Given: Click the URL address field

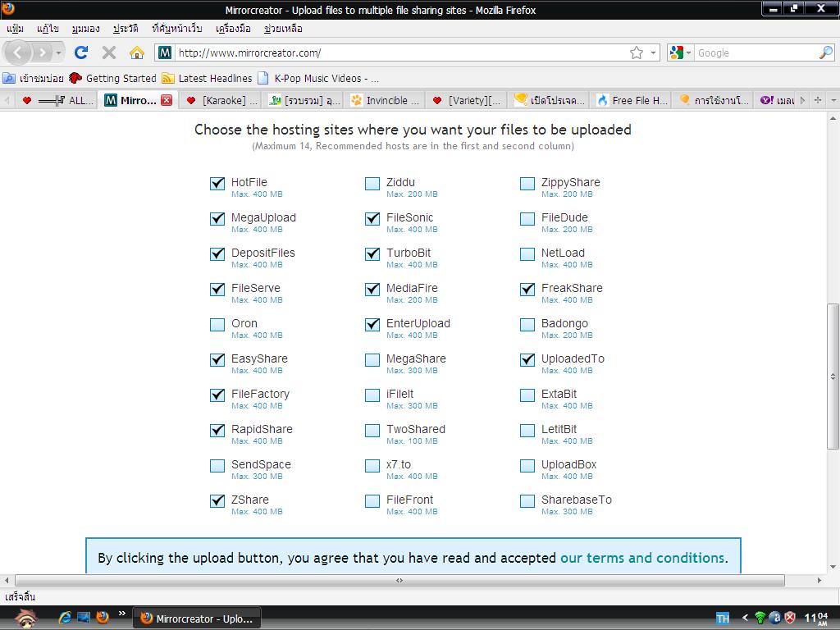Looking at the screenshot, I should pos(402,52).
